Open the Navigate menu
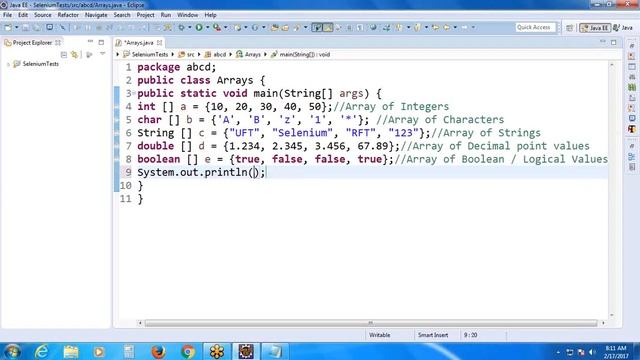The width and height of the screenshot is (640, 360). tap(96, 15)
